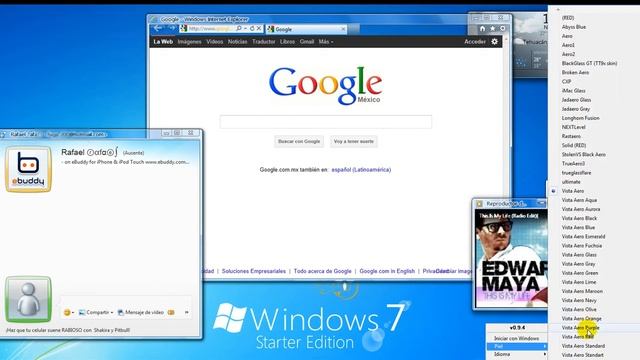Choose Iniciar con Windows menu entry
640x360 pixels.
coord(516,338)
